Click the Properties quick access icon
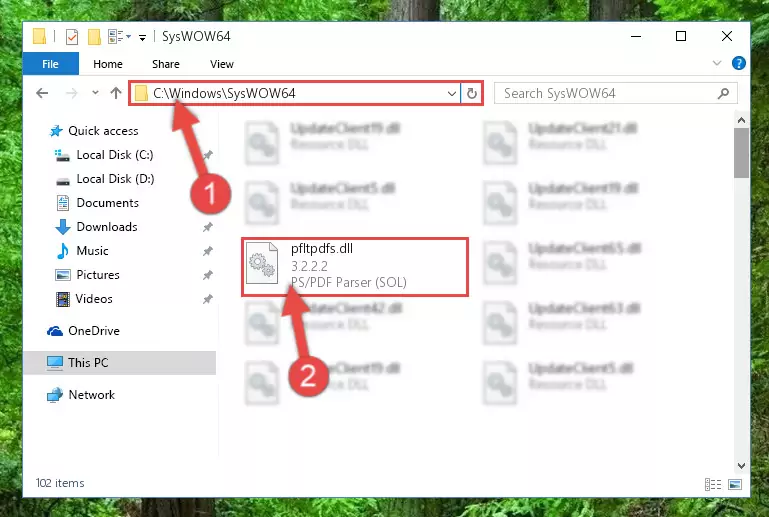 coord(72,37)
